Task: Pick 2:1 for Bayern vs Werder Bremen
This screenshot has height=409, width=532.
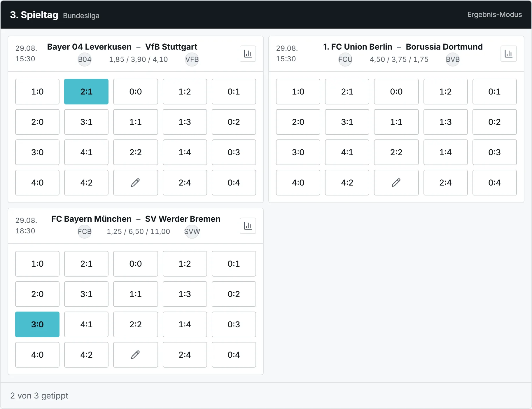Action: 86,264
